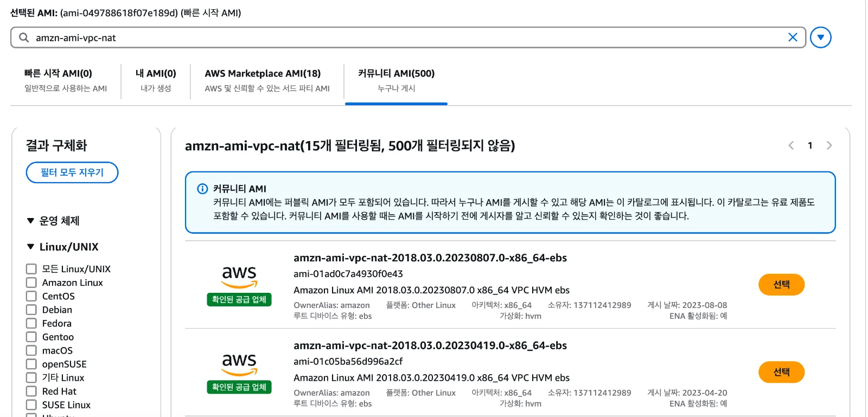Click 확인된 공급 업체 badge for 20230807 AMI
This screenshot has height=417, width=868.
(x=239, y=299)
